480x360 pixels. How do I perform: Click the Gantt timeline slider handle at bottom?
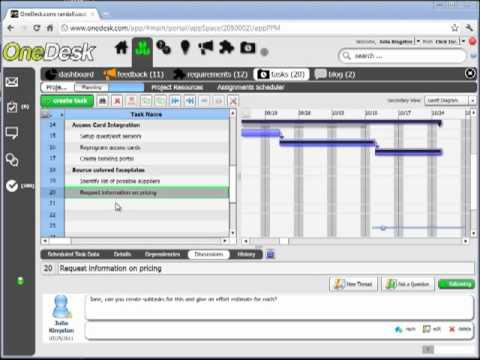(x=383, y=228)
